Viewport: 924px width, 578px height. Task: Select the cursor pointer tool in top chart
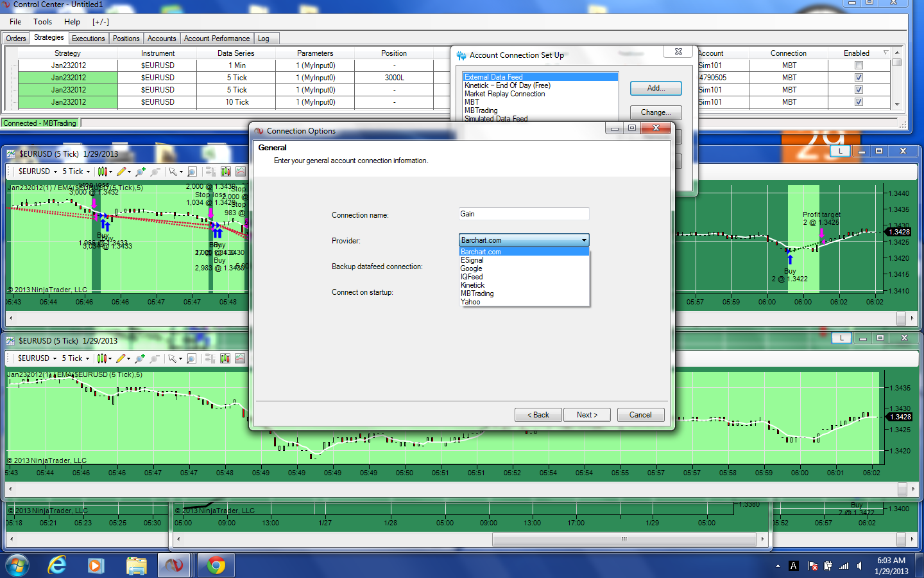pos(172,171)
